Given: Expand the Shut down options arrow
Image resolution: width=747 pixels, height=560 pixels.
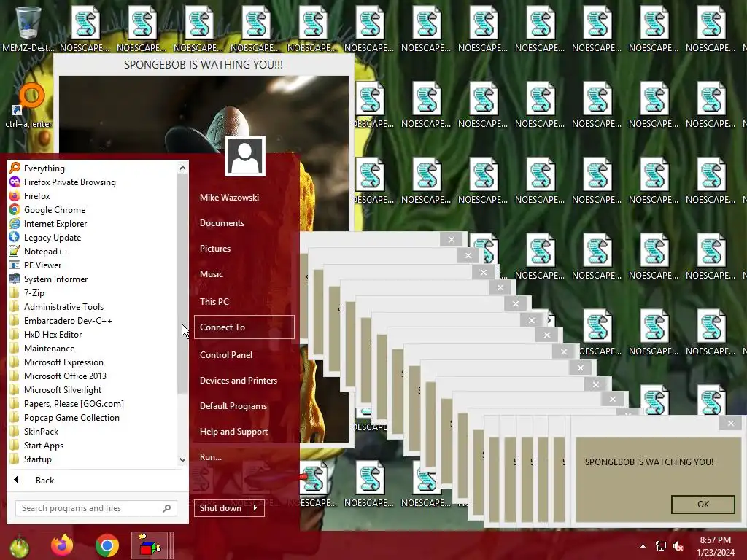Looking at the screenshot, I should click(x=255, y=508).
